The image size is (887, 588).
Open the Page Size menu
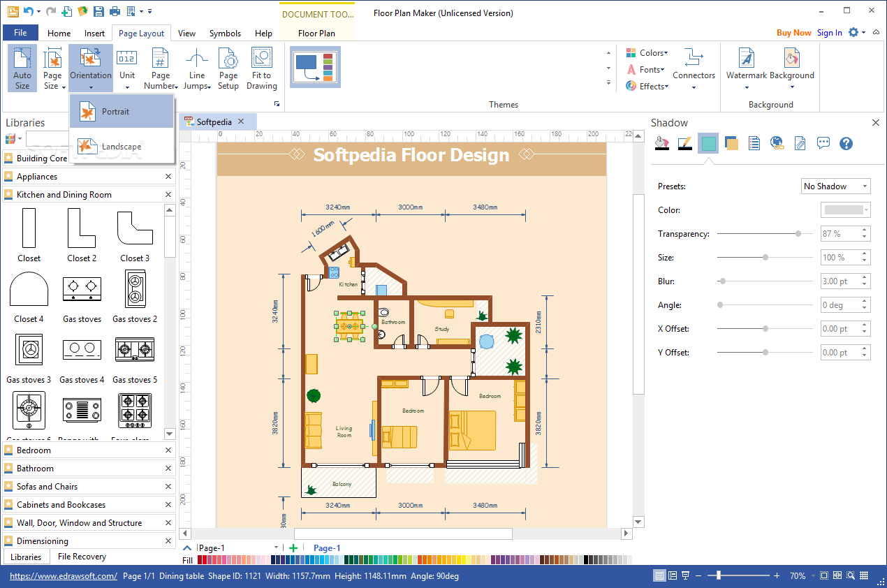[52, 68]
